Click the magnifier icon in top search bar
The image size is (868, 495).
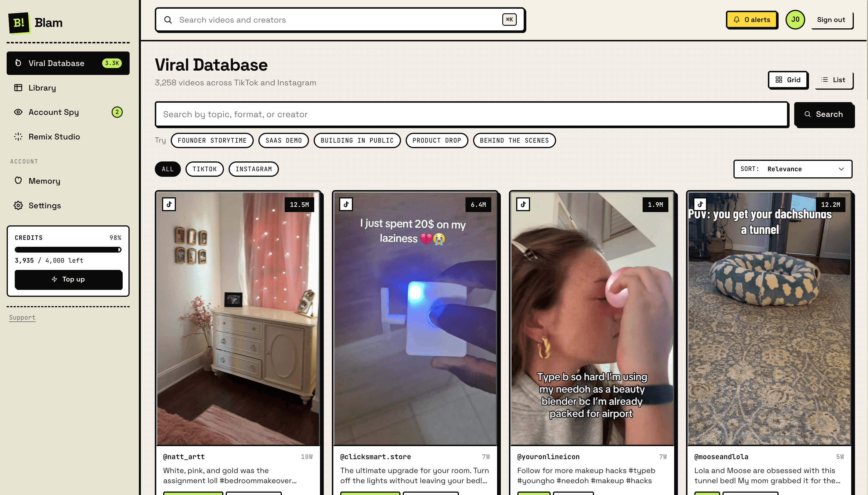click(168, 20)
